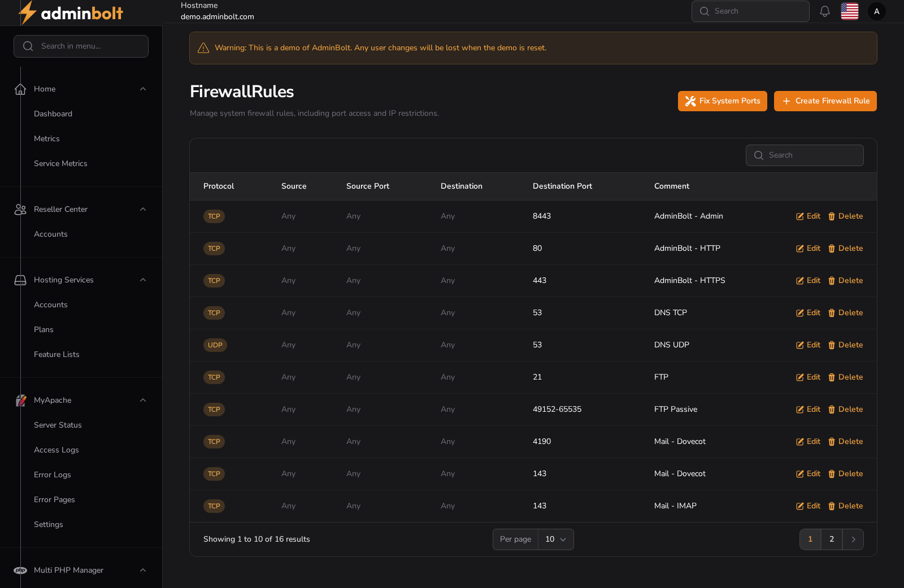Open the notifications bell

825,11
